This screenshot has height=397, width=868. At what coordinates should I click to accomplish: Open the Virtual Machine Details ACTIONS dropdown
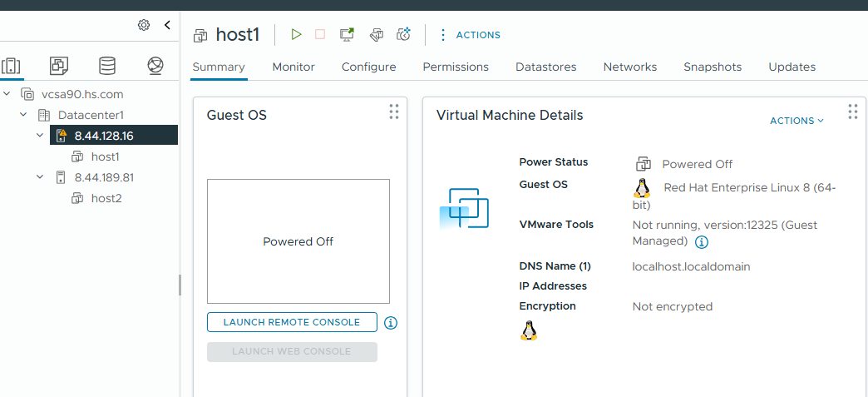(796, 121)
